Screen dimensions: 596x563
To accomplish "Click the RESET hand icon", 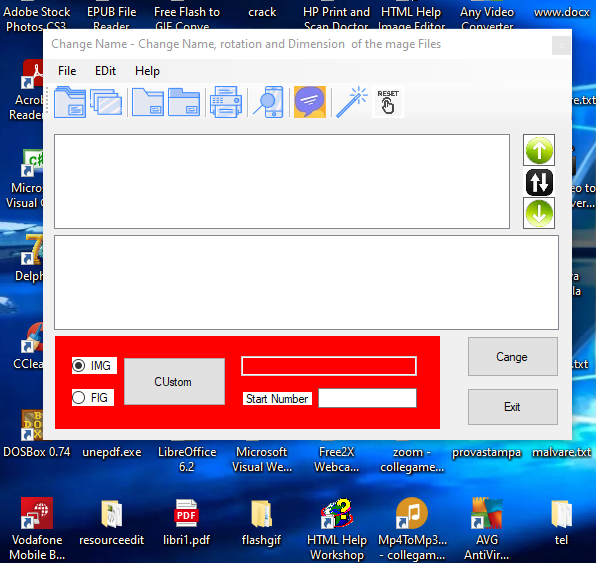I will (x=388, y=102).
